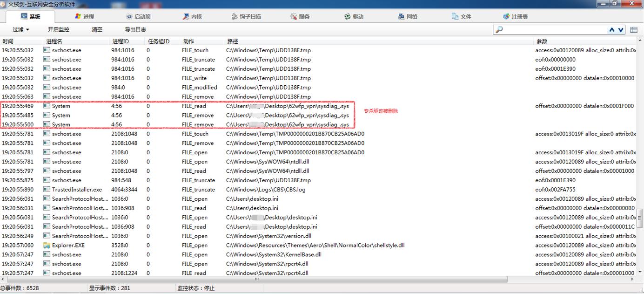Switch to the 注册表 tab

pos(516,16)
